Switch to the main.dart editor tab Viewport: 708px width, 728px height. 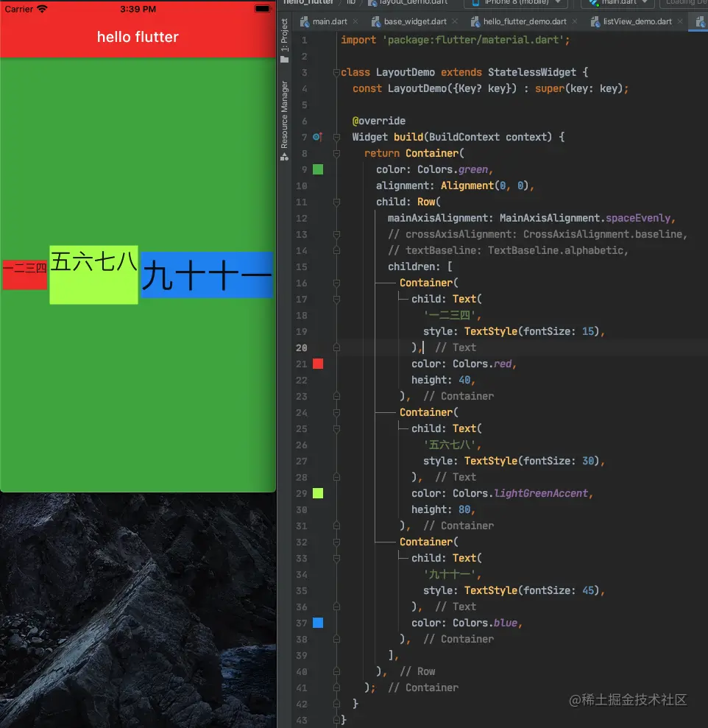pos(330,21)
